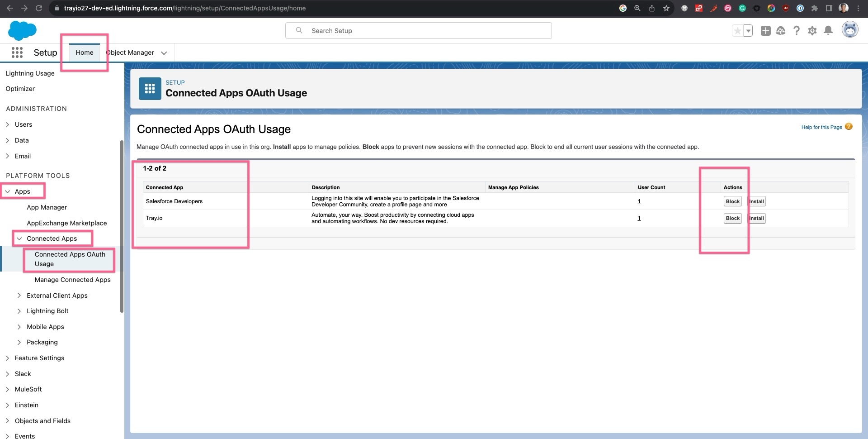The width and height of the screenshot is (868, 439).
Task: Open the App Launcher waffle icon
Action: [x=17, y=52]
